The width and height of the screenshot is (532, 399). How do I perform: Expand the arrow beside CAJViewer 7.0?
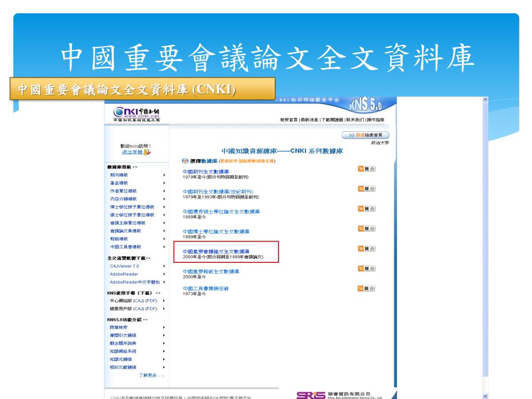164,267
